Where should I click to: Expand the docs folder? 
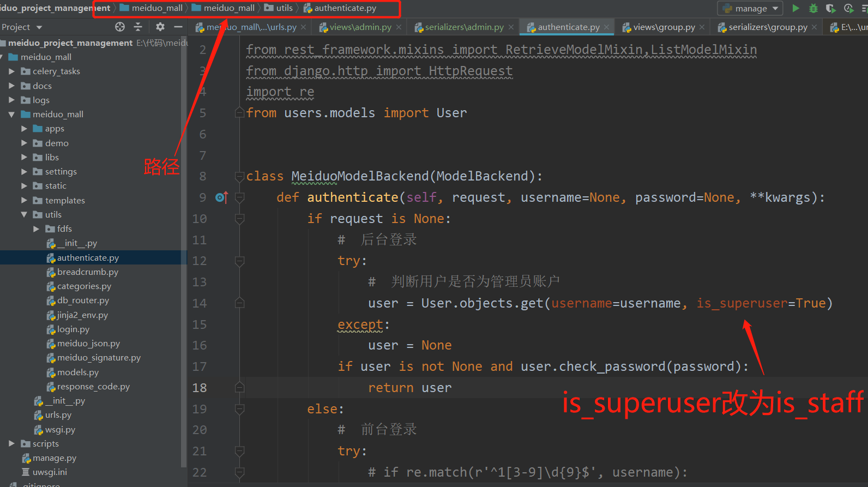(11, 86)
